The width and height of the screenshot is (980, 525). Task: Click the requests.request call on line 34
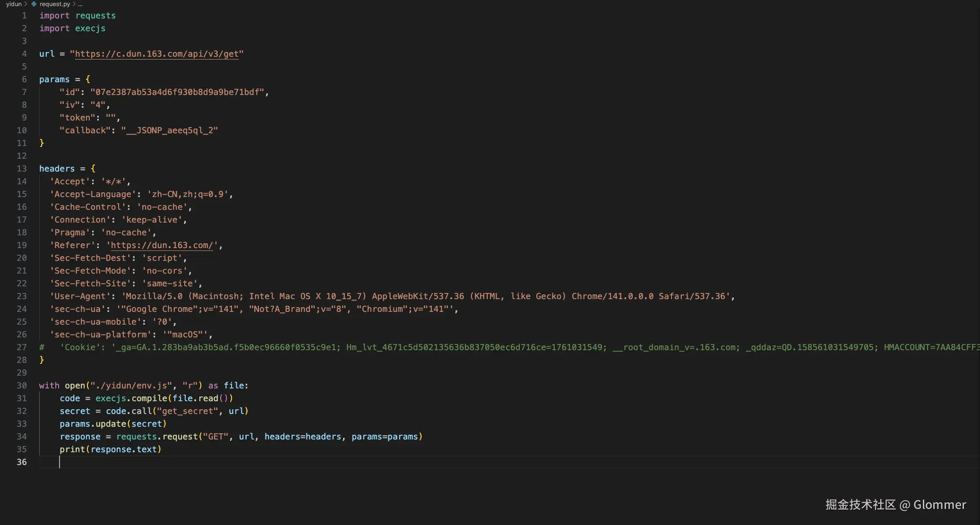coord(157,437)
